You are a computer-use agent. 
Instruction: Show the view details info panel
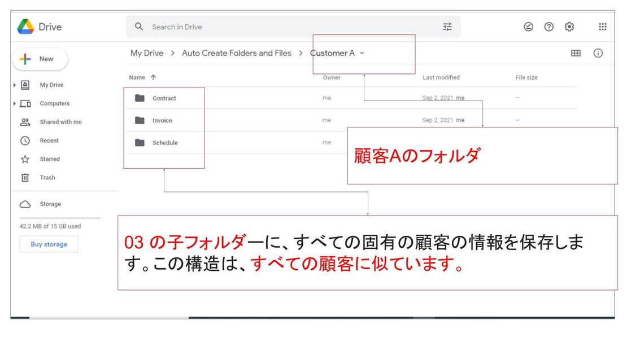coord(598,53)
